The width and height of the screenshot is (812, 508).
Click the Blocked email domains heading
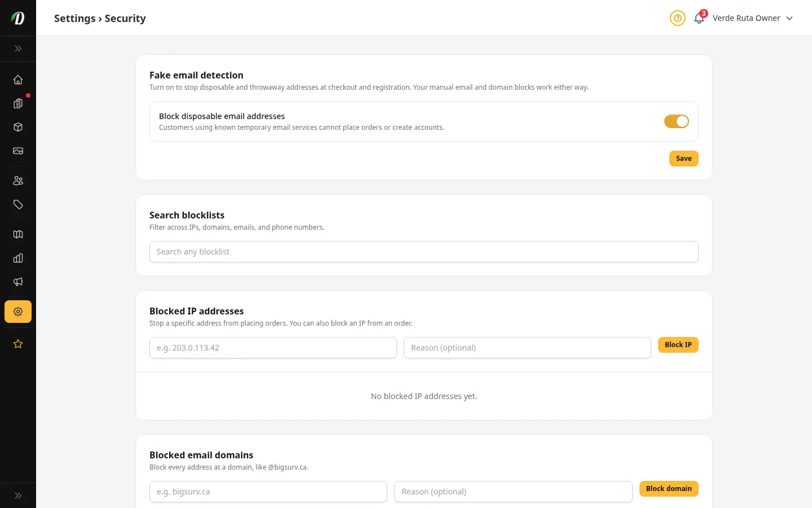[x=201, y=455]
